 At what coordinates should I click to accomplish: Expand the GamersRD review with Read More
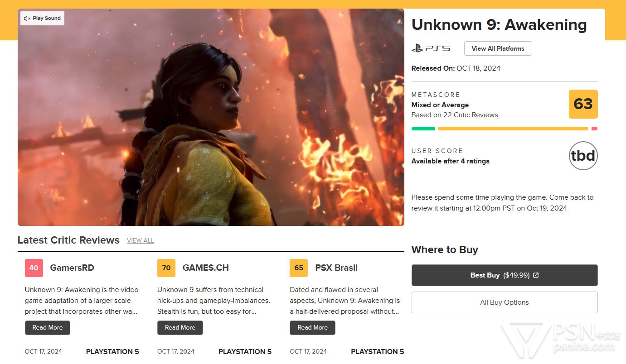click(48, 328)
